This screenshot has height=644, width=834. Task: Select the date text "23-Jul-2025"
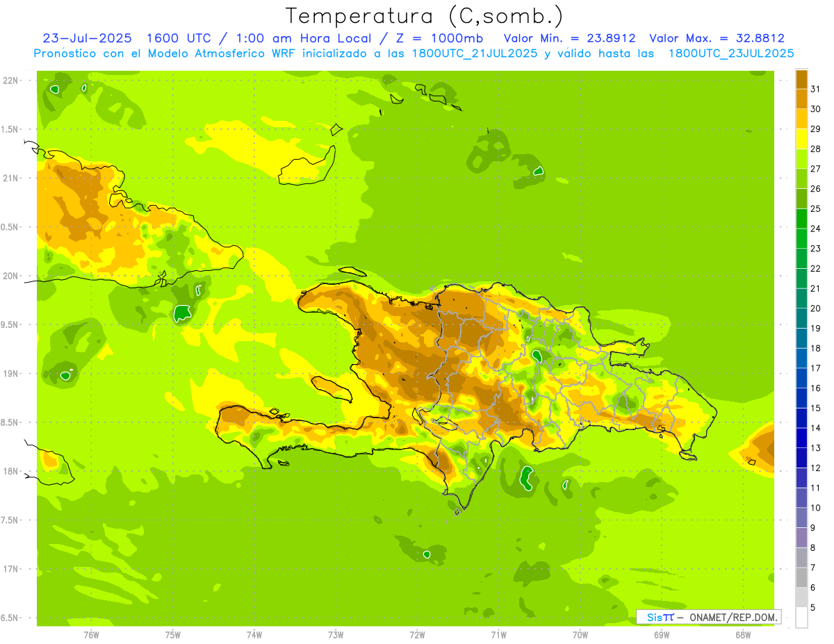coord(86,38)
